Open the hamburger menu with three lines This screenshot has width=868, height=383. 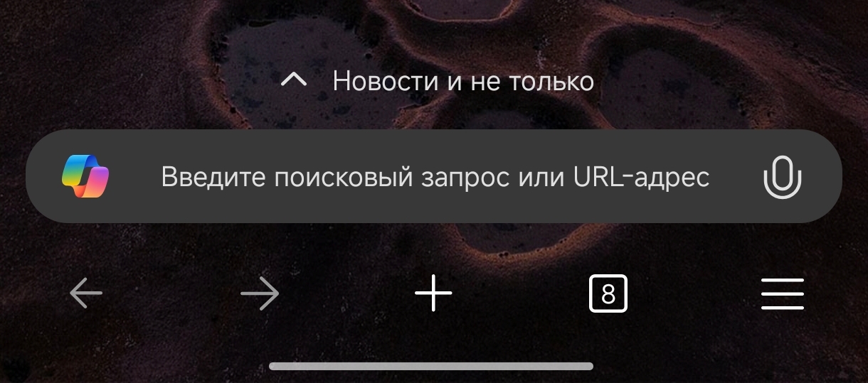click(783, 293)
